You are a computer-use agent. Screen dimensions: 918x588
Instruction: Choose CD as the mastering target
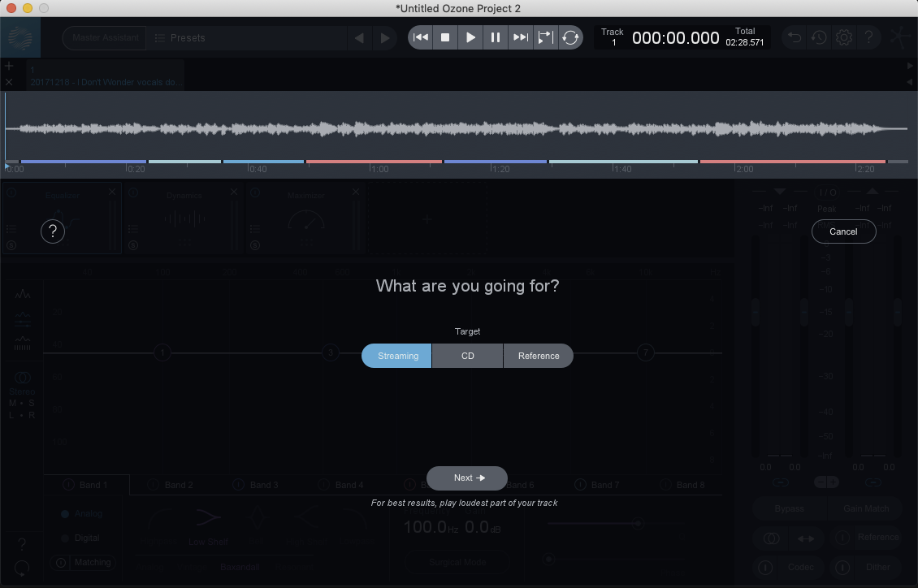[467, 356]
